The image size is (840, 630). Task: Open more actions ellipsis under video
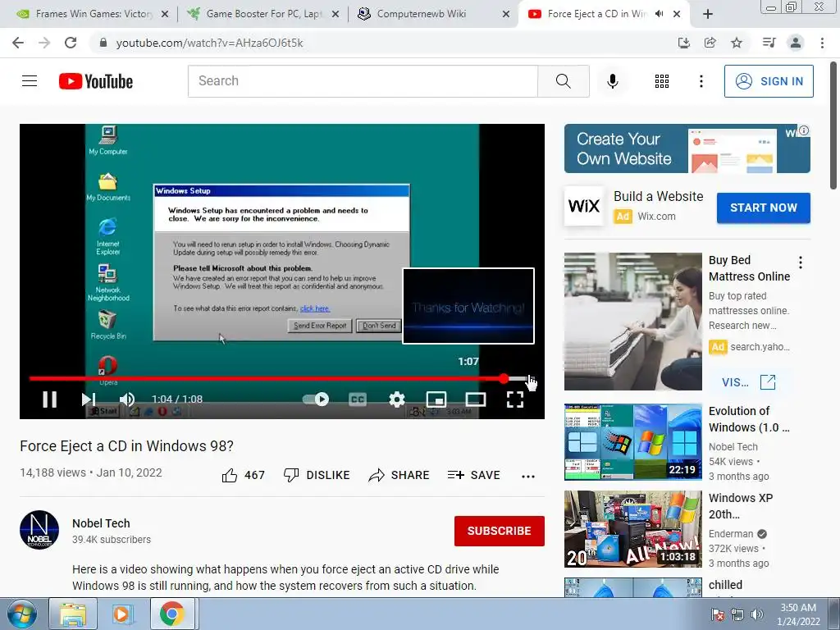[528, 477]
